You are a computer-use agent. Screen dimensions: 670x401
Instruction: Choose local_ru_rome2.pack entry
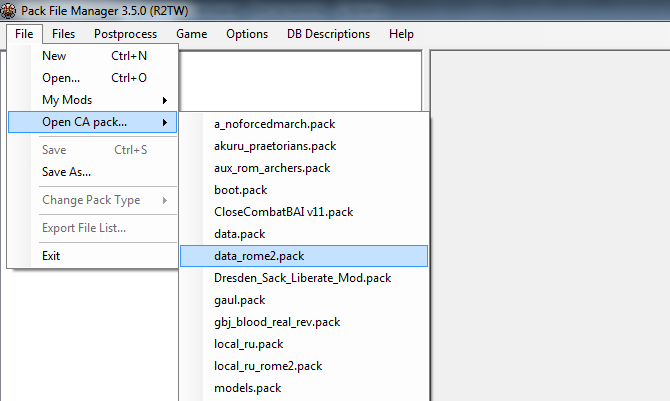268,366
